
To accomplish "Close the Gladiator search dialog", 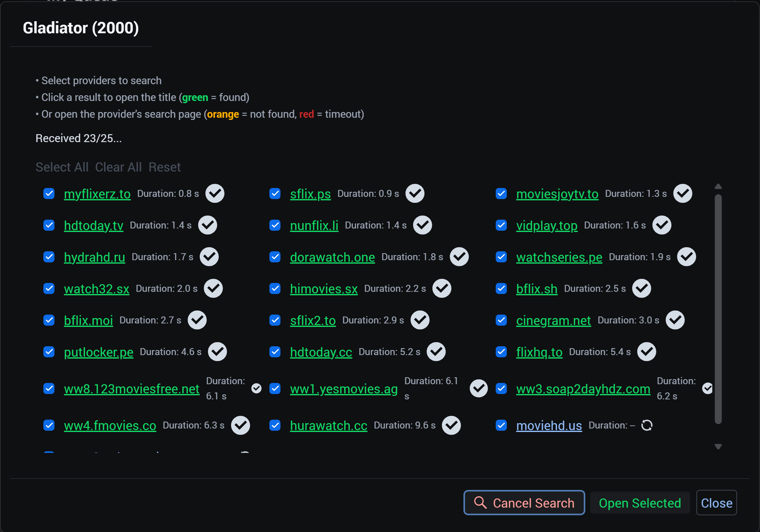I will [717, 503].
